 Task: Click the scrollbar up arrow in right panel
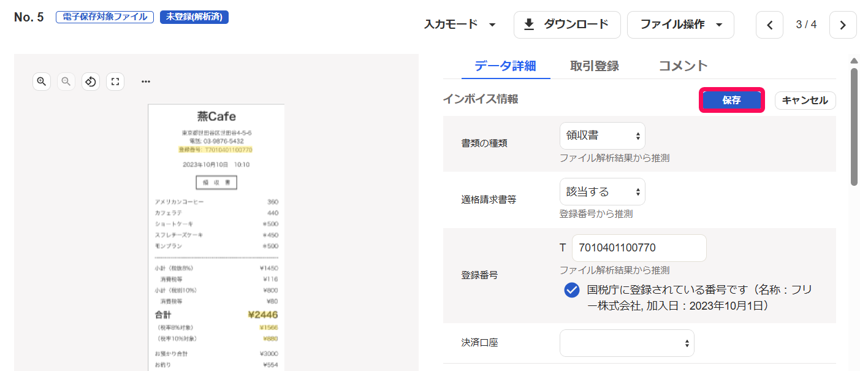854,60
